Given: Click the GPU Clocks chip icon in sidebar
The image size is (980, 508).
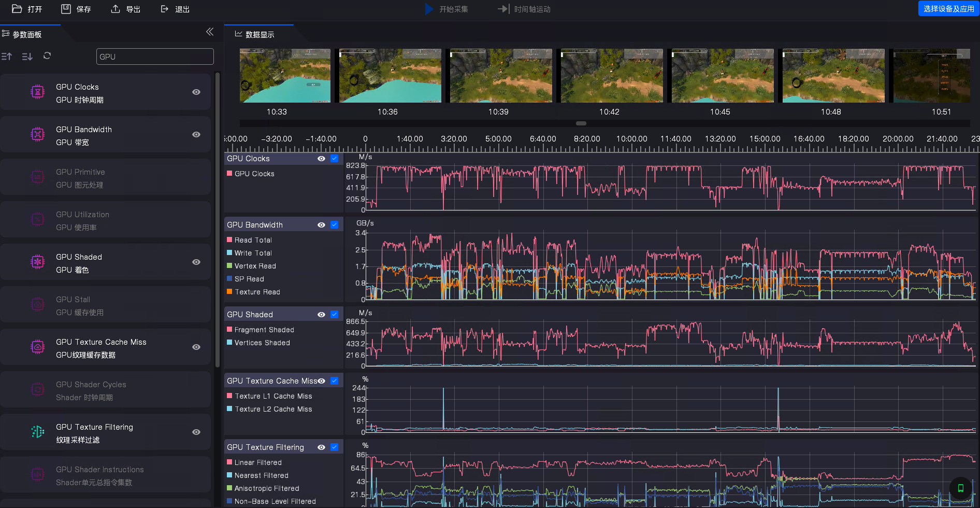Looking at the screenshot, I should pos(38,92).
